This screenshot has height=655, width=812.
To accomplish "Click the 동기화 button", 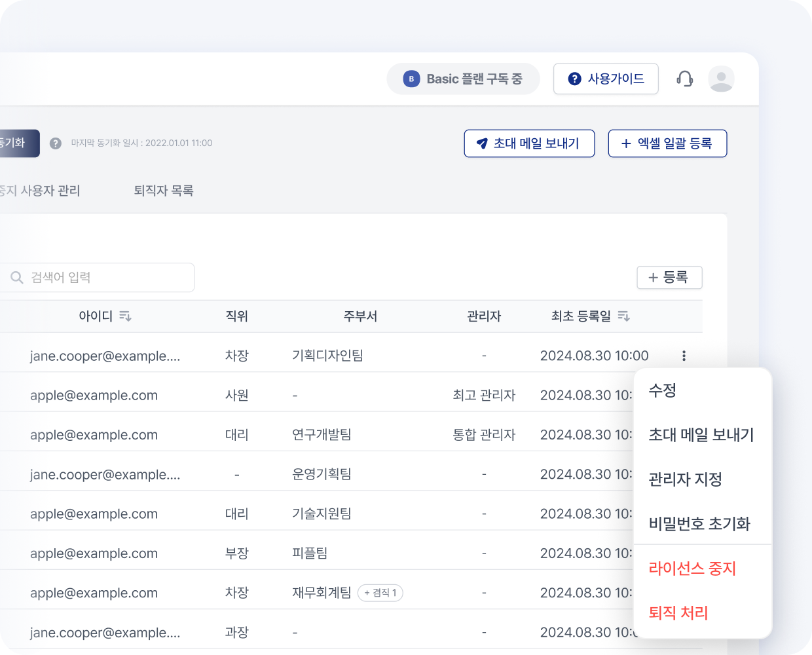I will pos(18,143).
